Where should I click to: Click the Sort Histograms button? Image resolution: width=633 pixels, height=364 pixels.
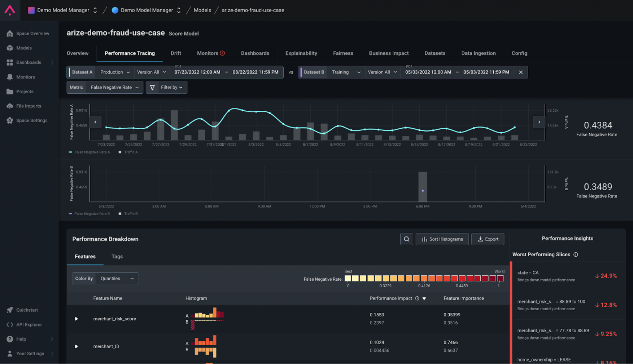pyautogui.click(x=442, y=239)
